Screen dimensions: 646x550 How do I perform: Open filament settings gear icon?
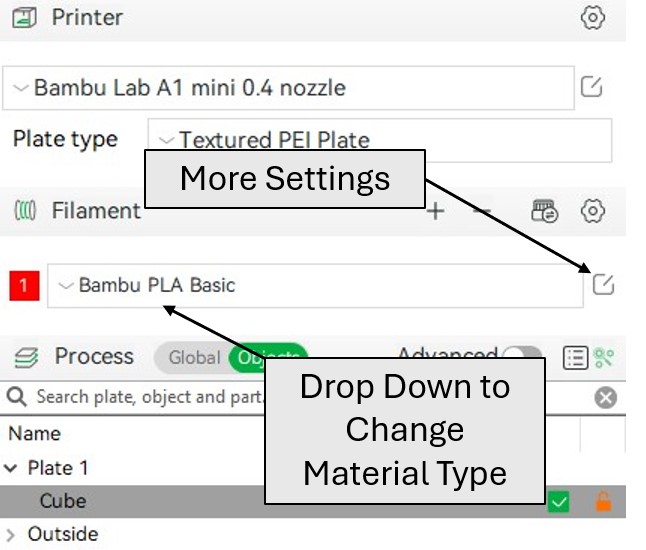[x=592, y=211]
